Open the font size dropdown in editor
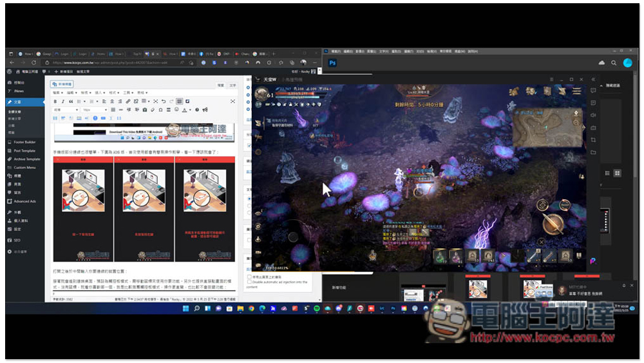644x363 pixels. point(95,110)
